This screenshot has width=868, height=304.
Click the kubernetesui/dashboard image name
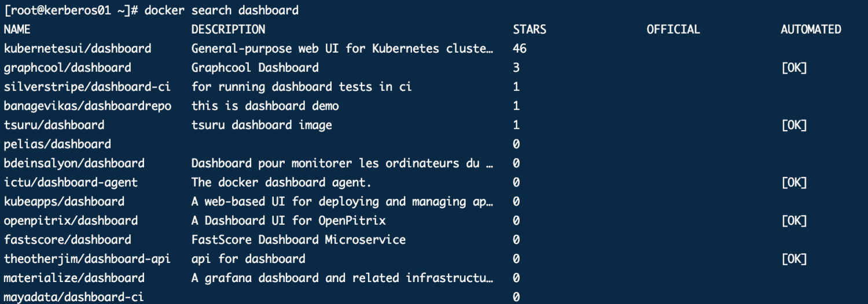78,49
